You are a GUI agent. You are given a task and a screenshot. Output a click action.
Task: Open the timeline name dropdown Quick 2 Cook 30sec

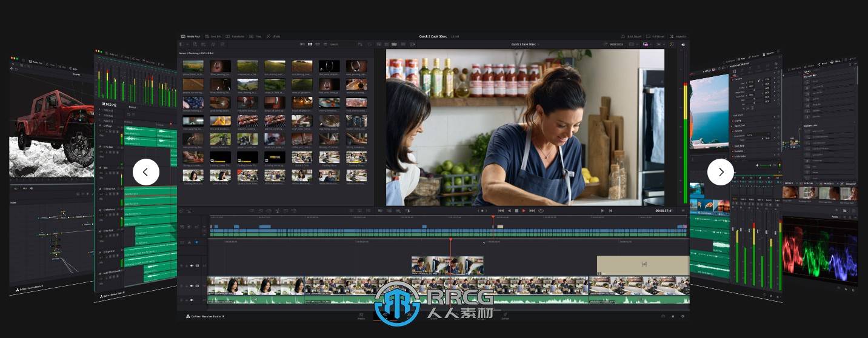tap(525, 44)
